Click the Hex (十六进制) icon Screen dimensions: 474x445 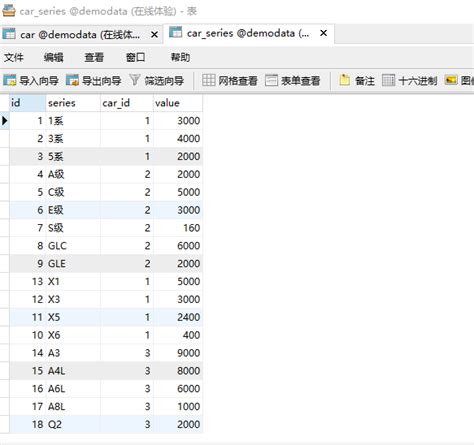tap(388, 80)
